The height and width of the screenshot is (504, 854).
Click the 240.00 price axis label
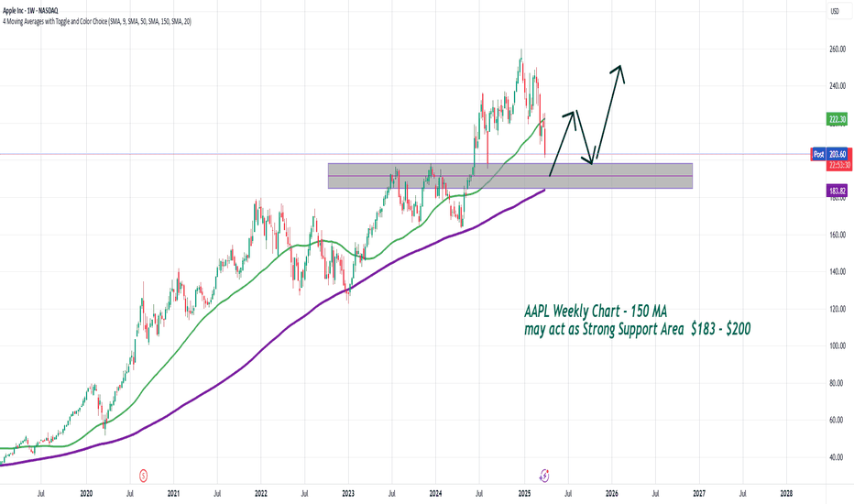[838, 86]
